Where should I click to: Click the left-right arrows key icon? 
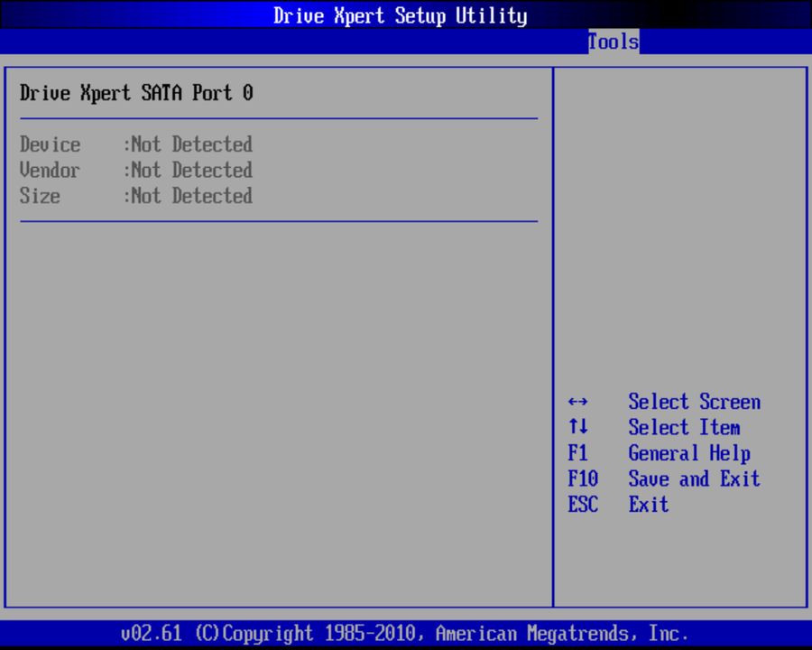click(578, 402)
